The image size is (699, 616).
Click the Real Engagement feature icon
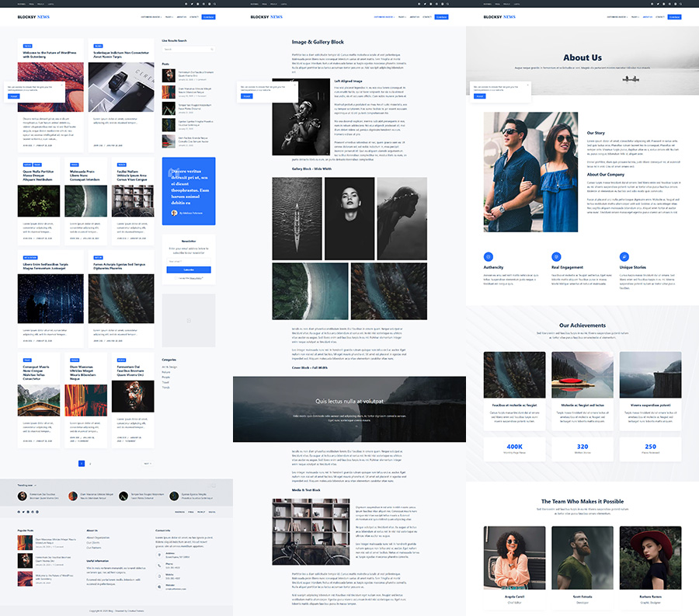click(555, 256)
